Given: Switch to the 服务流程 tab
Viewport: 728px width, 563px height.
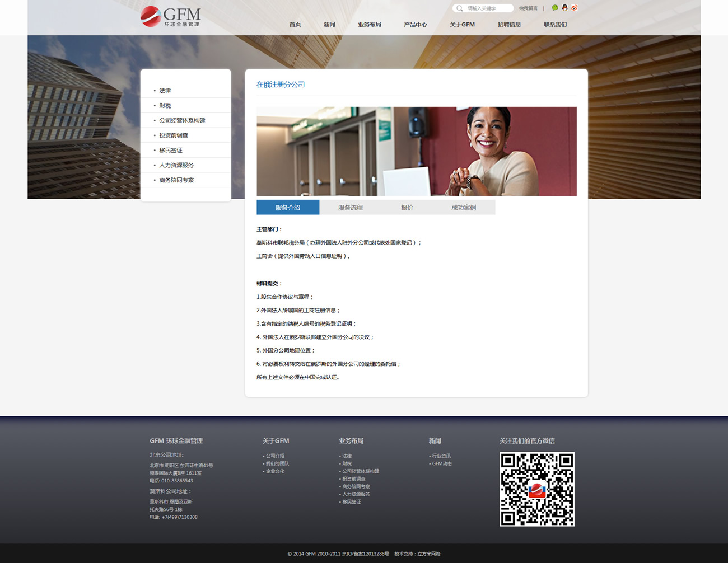Looking at the screenshot, I should (x=351, y=208).
